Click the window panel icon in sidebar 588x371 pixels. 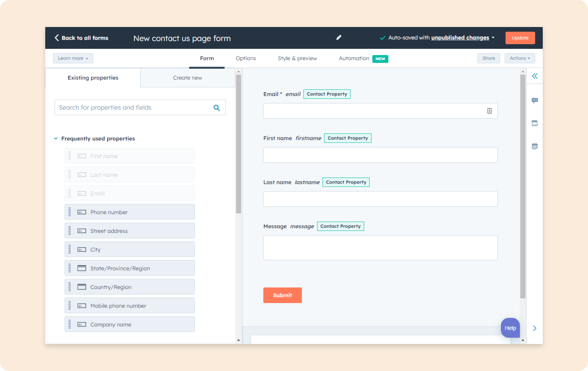point(534,123)
